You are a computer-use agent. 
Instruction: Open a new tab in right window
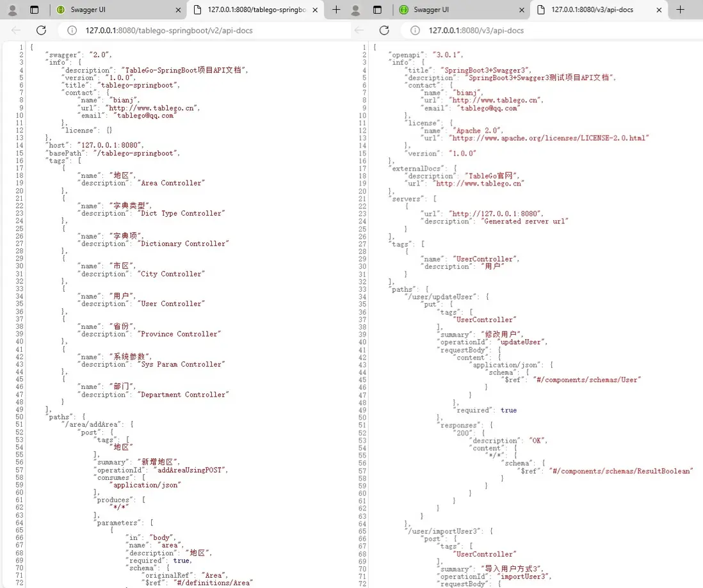click(x=680, y=10)
